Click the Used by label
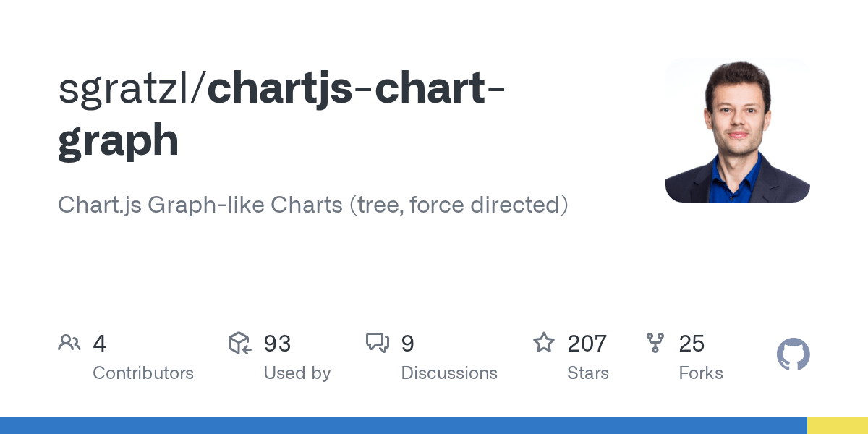The width and height of the screenshot is (868, 434). pos(297,373)
